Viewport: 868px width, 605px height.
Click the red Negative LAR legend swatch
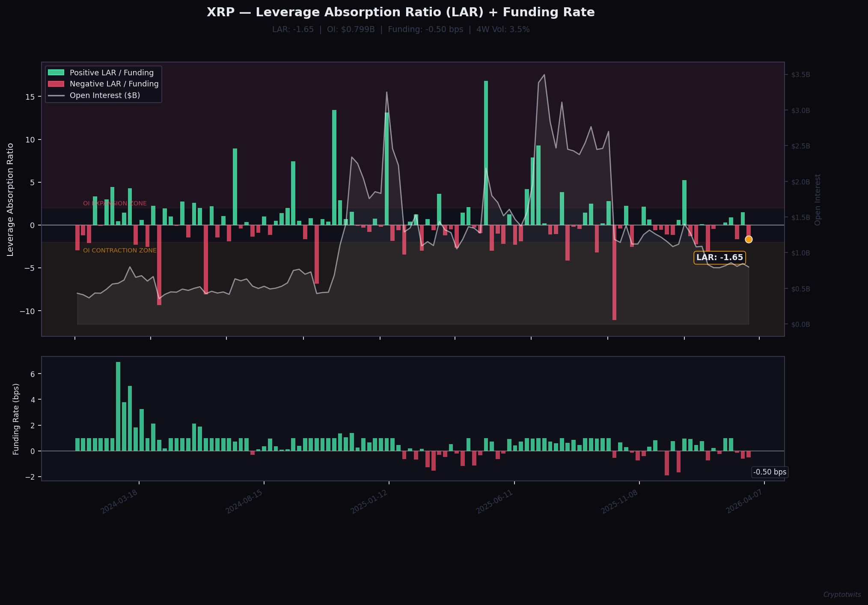(x=56, y=84)
